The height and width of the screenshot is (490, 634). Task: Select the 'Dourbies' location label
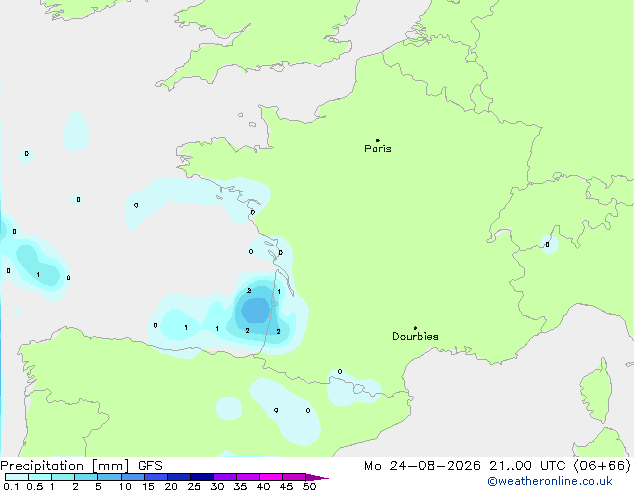point(415,336)
